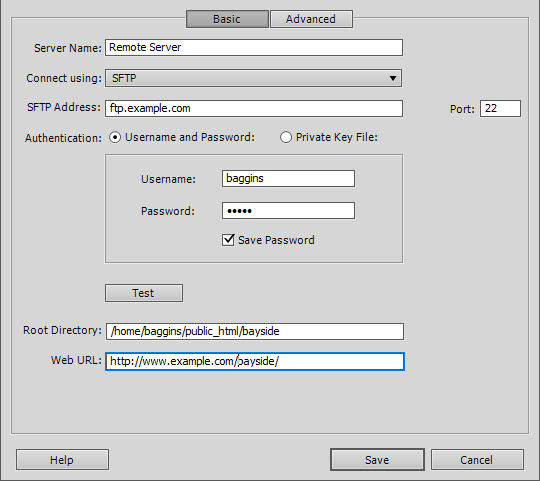Screen dimensions: 540x481
Task: Click into the Server Name field
Action: coord(254,48)
